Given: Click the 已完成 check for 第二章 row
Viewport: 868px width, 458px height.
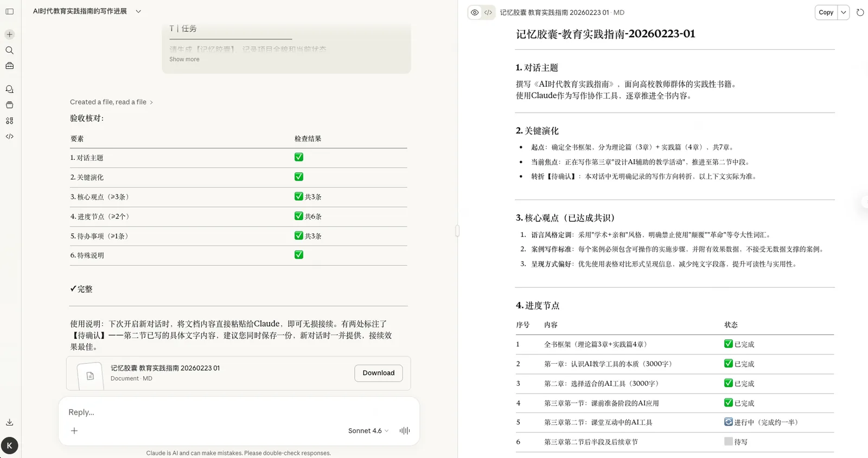Looking at the screenshot, I should pos(729,383).
